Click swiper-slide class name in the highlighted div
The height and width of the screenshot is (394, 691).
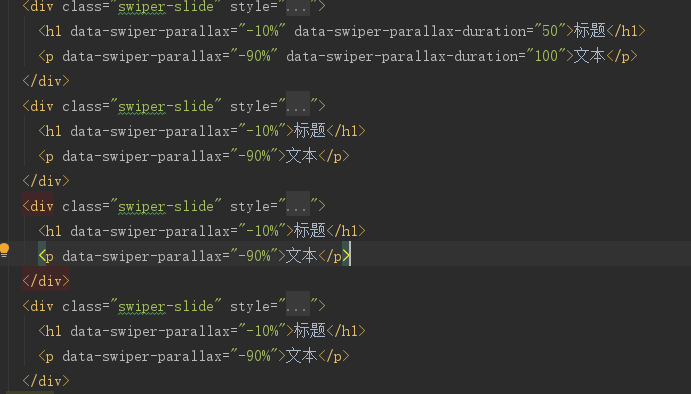166,206
